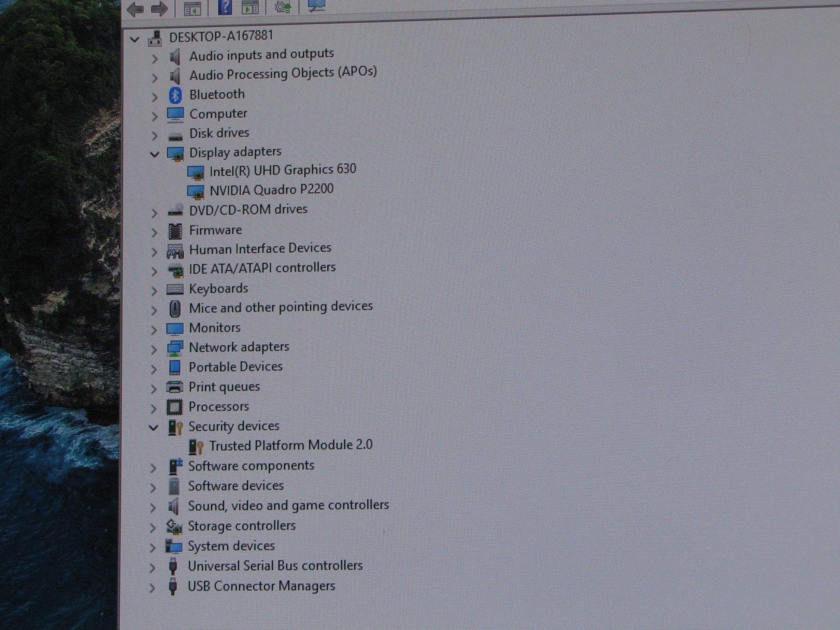The width and height of the screenshot is (840, 630).
Task: Click the Back arrow in the toolbar
Action: pos(136,9)
